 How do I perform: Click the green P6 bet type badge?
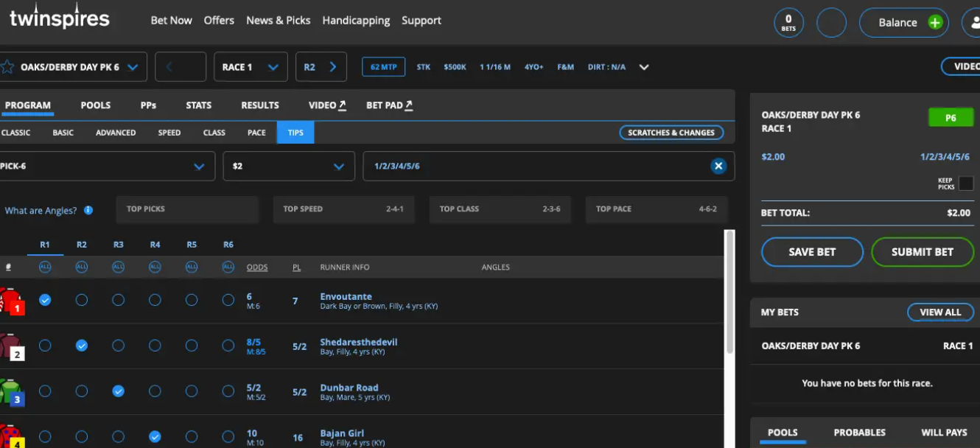pyautogui.click(x=951, y=117)
